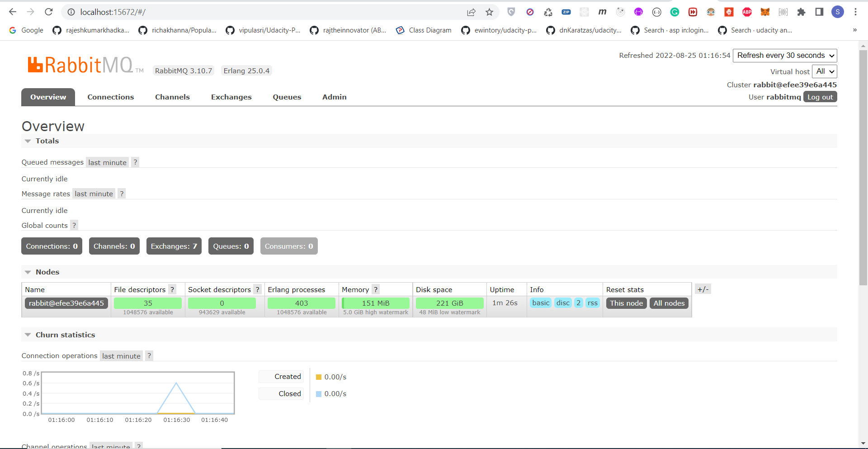This screenshot has width=868, height=449.
Task: Open help for Connection operations
Action: 149,356
